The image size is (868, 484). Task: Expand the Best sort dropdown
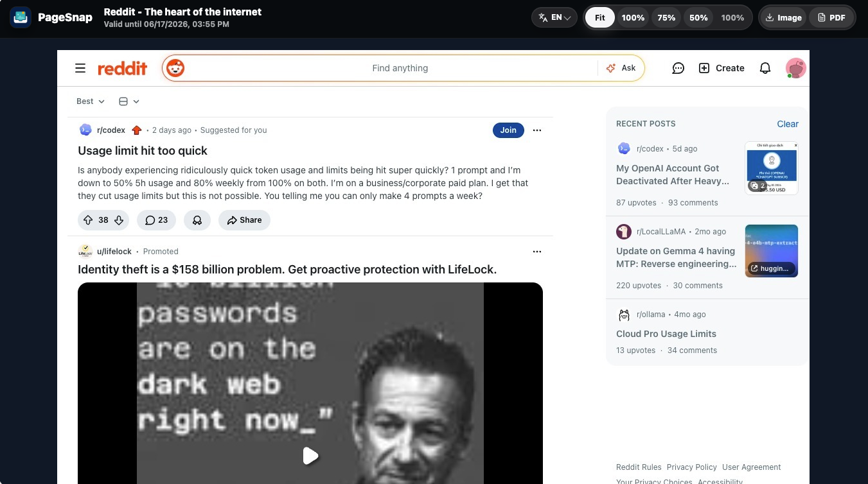[91, 101]
